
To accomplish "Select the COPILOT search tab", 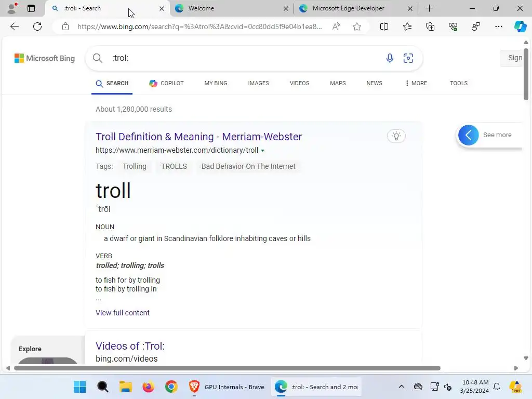I will pyautogui.click(x=166, y=83).
